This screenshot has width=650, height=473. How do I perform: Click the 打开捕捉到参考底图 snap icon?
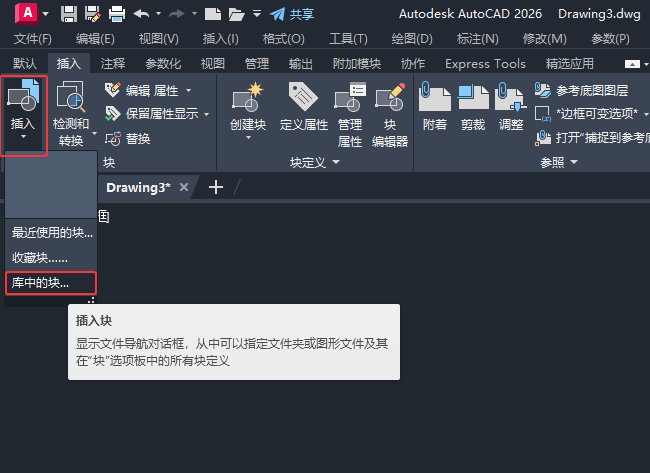click(x=543, y=138)
